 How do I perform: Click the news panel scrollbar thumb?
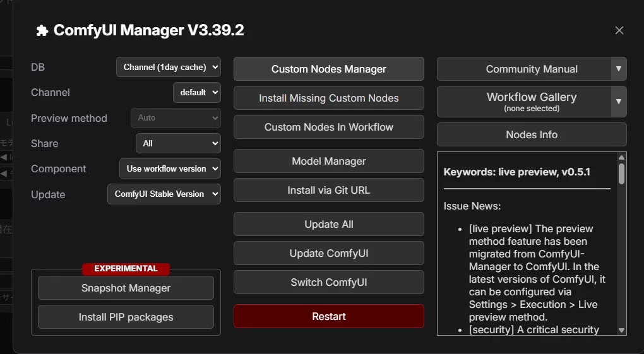coord(621,174)
